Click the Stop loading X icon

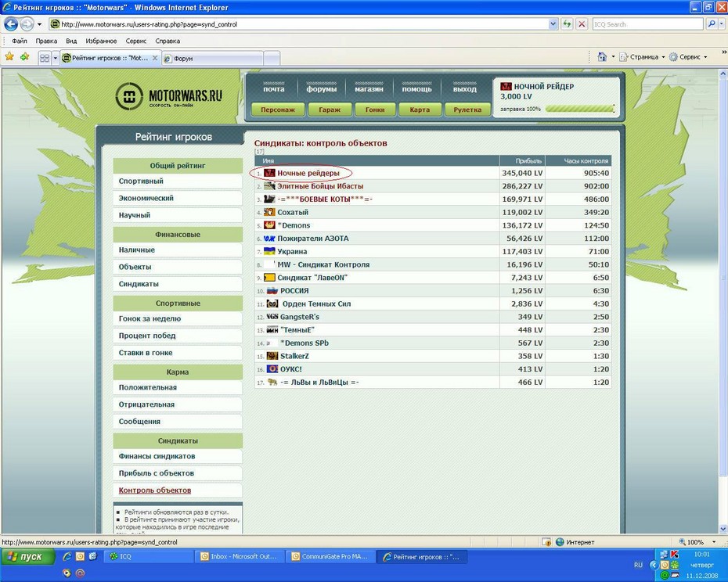(x=582, y=24)
